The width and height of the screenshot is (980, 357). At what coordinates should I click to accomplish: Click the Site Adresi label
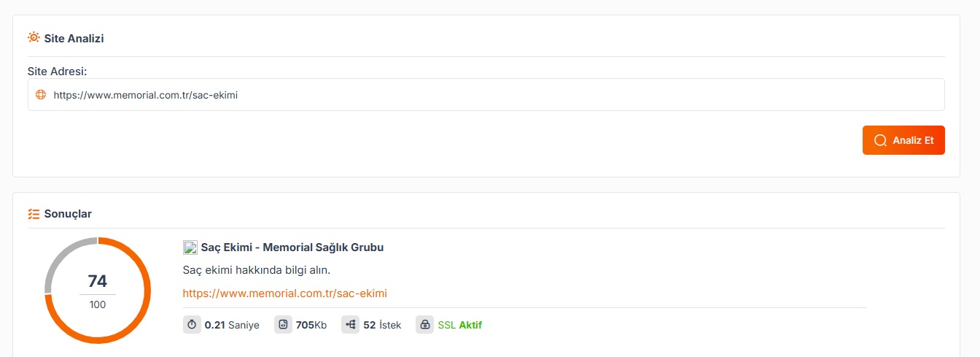point(58,72)
